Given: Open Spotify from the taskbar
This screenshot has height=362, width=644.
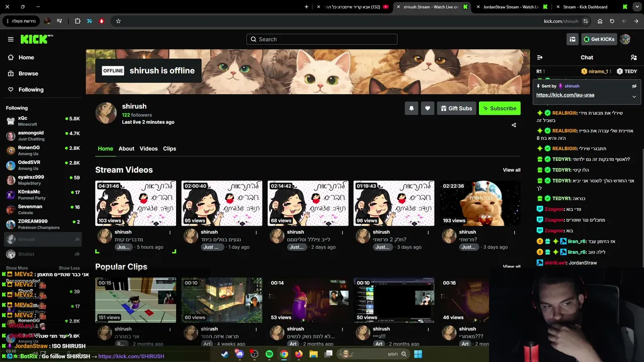Looking at the screenshot, I should click(269, 354).
